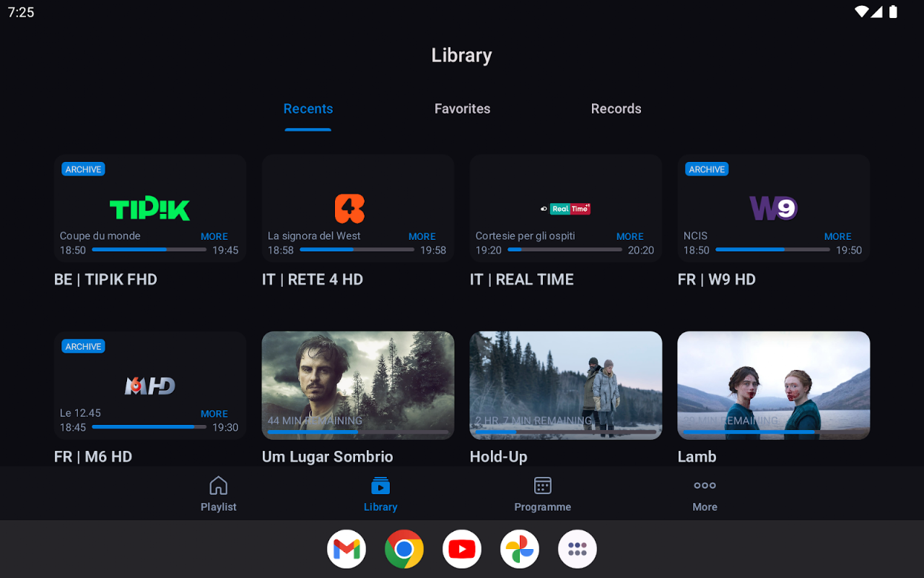Viewport: 924px width, 578px height.
Task: Tap MORE on Coupe du monde
Action: point(214,236)
